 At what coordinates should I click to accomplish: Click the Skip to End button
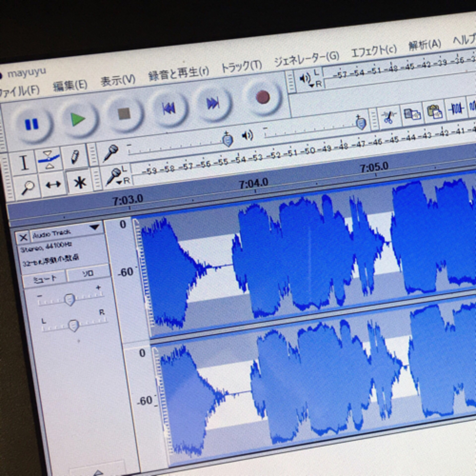coord(213,103)
